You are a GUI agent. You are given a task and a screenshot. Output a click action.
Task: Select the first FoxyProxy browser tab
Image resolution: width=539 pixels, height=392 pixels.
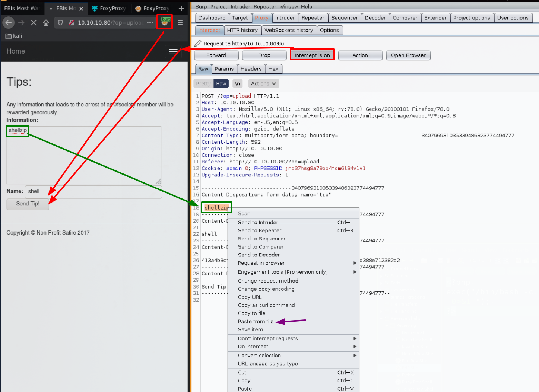(x=109, y=8)
